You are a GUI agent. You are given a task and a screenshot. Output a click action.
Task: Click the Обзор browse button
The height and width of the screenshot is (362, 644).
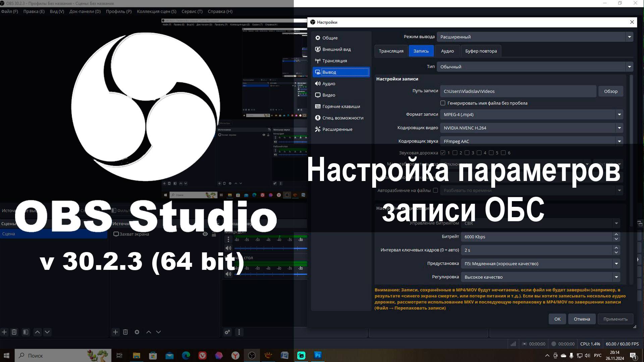coord(610,91)
